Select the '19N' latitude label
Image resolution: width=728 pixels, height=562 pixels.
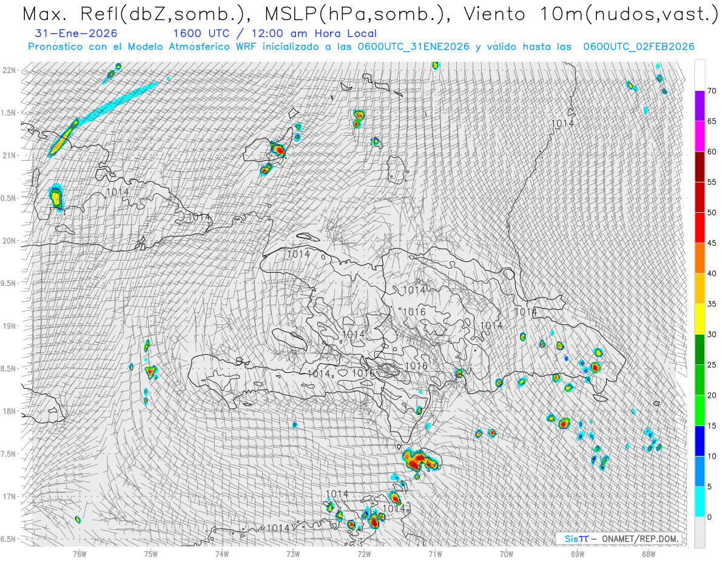(x=8, y=326)
